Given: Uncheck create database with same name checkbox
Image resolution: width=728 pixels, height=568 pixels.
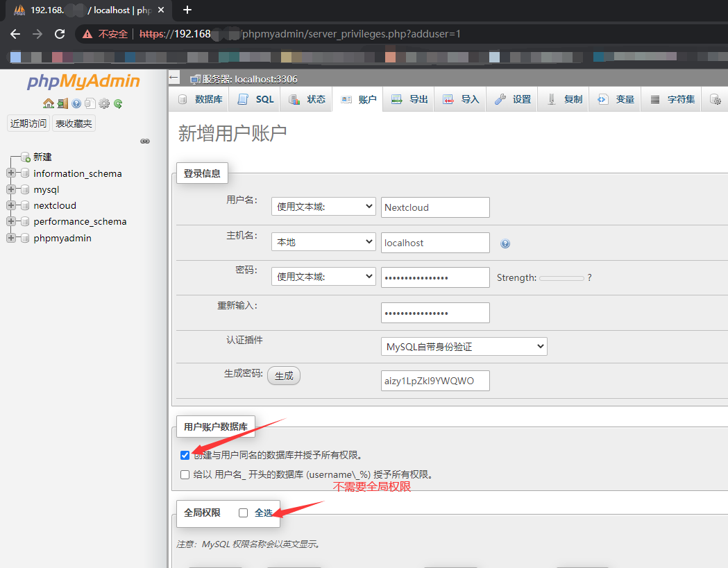Looking at the screenshot, I should (185, 455).
